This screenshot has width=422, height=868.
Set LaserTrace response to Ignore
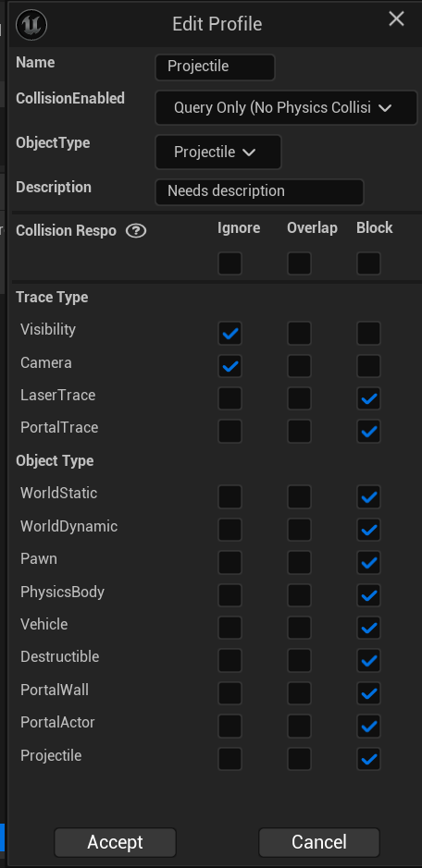click(230, 398)
